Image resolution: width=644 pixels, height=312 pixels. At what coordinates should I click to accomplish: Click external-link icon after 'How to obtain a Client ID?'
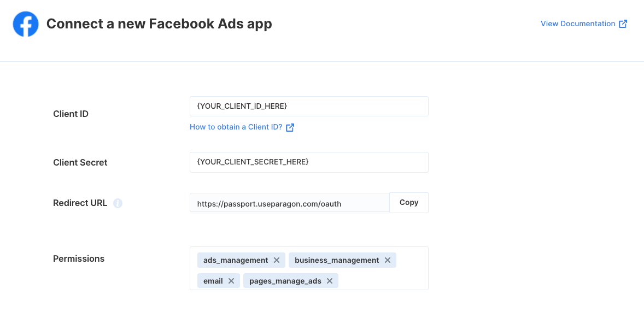coord(290,128)
